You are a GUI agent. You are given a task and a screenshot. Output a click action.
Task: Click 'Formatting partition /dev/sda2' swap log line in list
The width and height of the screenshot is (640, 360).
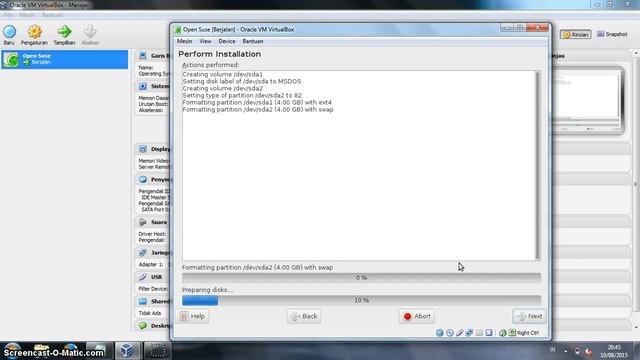[258, 109]
